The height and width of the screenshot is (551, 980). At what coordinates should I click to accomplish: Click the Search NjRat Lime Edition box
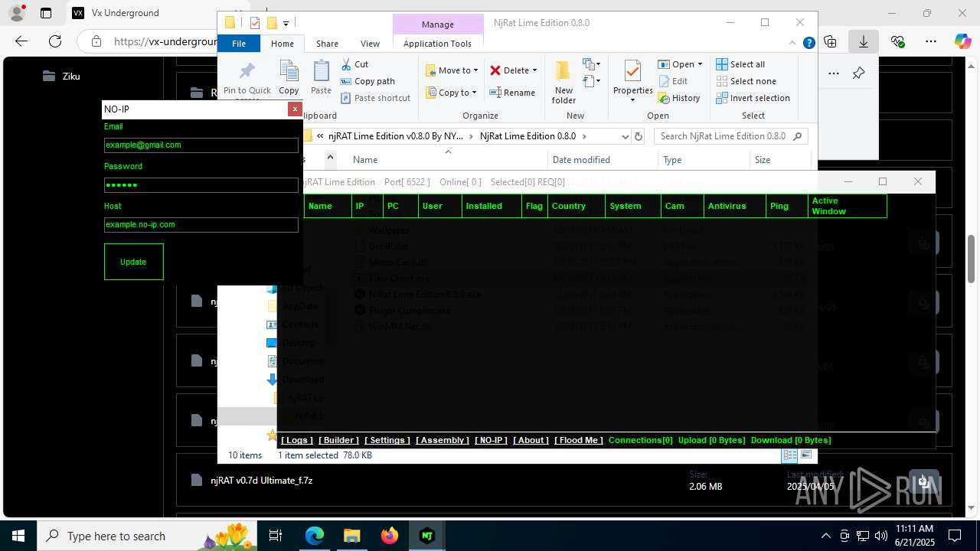coord(730,136)
